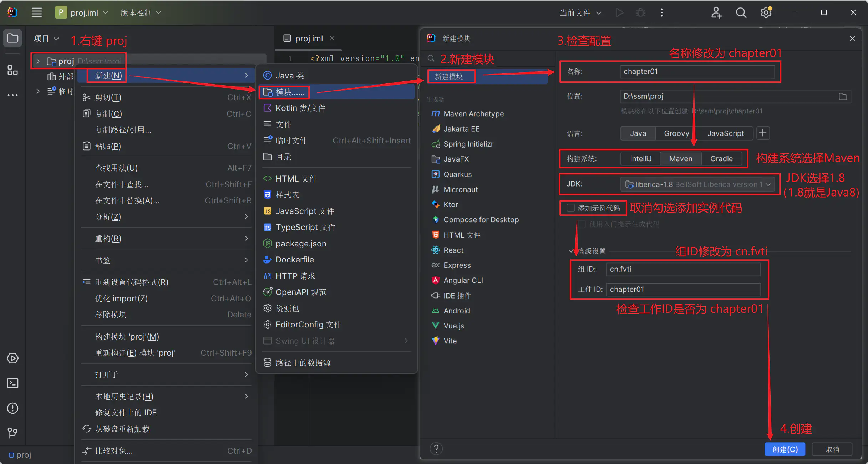
Task: Open the Project tool window icon
Action: (12, 38)
